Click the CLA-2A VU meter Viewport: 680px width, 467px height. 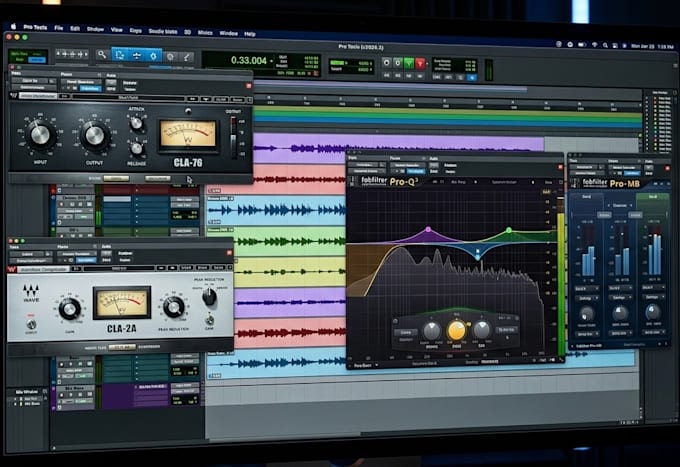(x=122, y=302)
